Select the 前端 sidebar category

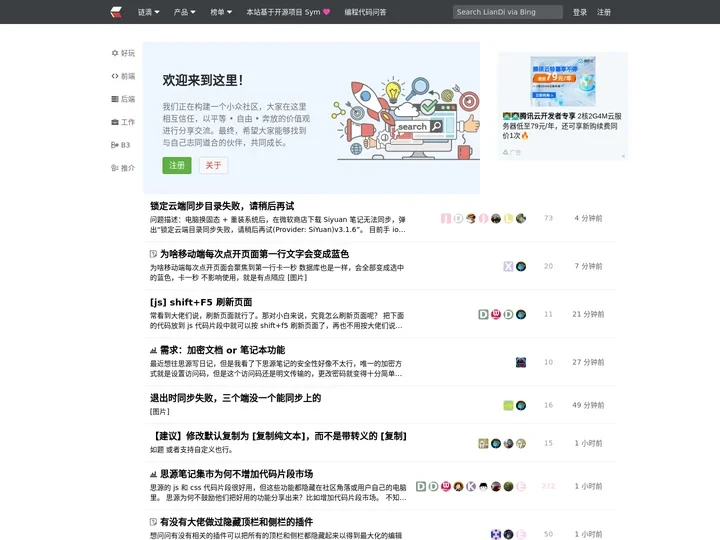tap(123, 76)
